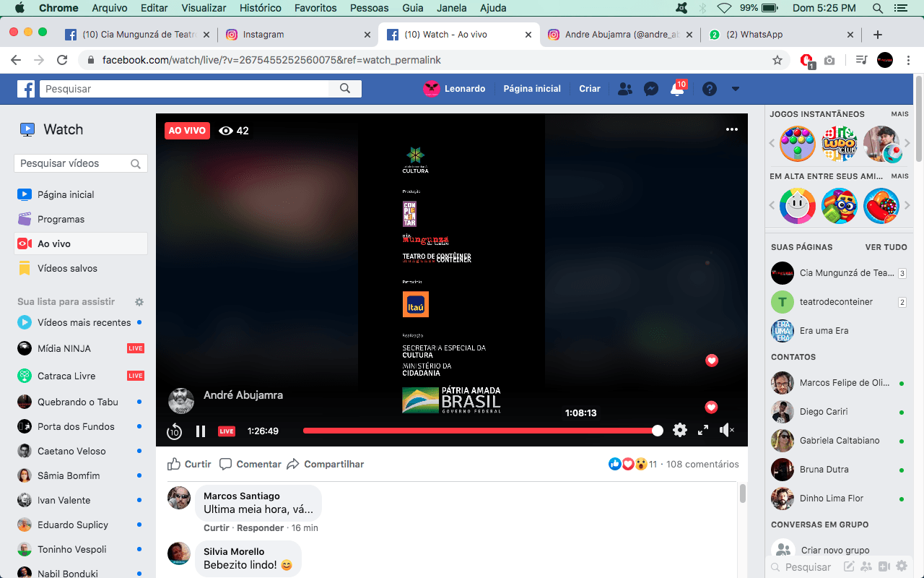Open Histórico menu in menu bar
Viewport: 924px width, 578px height.
[261, 8]
